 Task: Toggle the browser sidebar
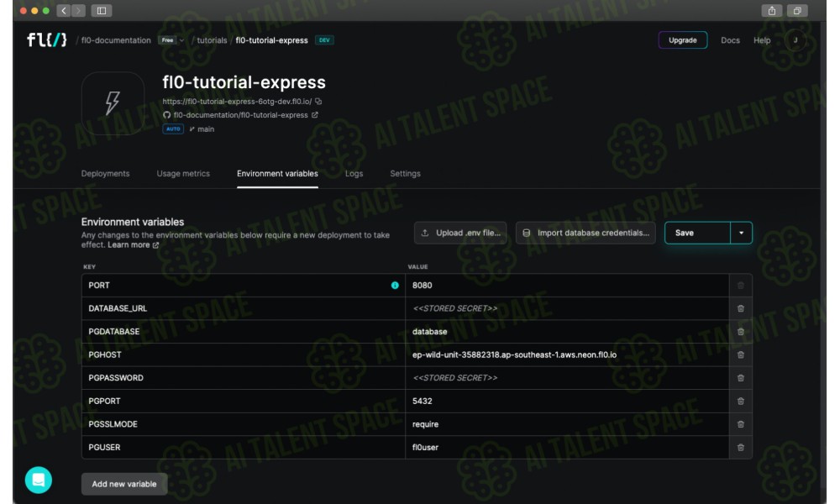click(102, 11)
